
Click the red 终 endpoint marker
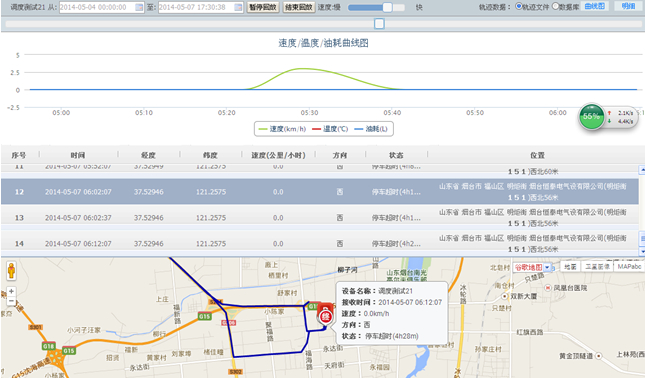tap(325, 317)
